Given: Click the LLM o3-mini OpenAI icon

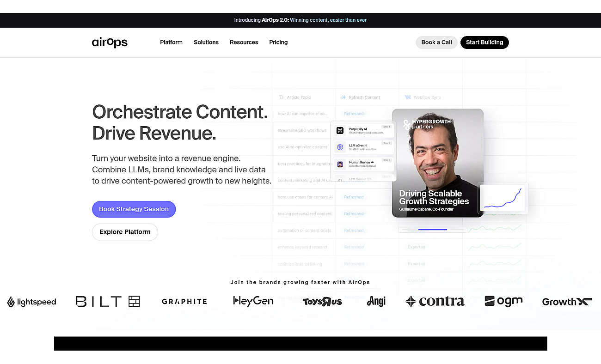Looking at the screenshot, I should 340,147.
